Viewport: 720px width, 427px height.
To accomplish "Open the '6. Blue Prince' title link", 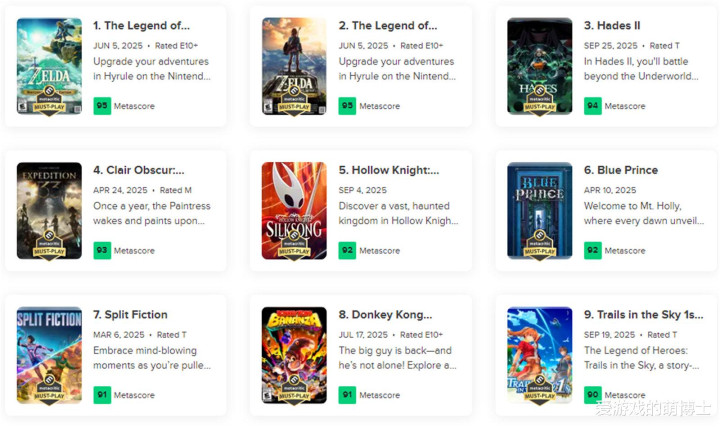I will [x=621, y=170].
